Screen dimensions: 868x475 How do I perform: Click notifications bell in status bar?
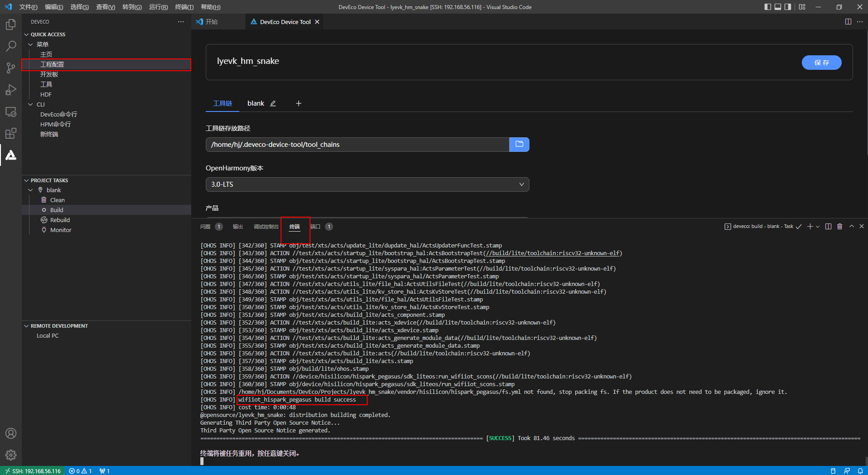(860, 471)
